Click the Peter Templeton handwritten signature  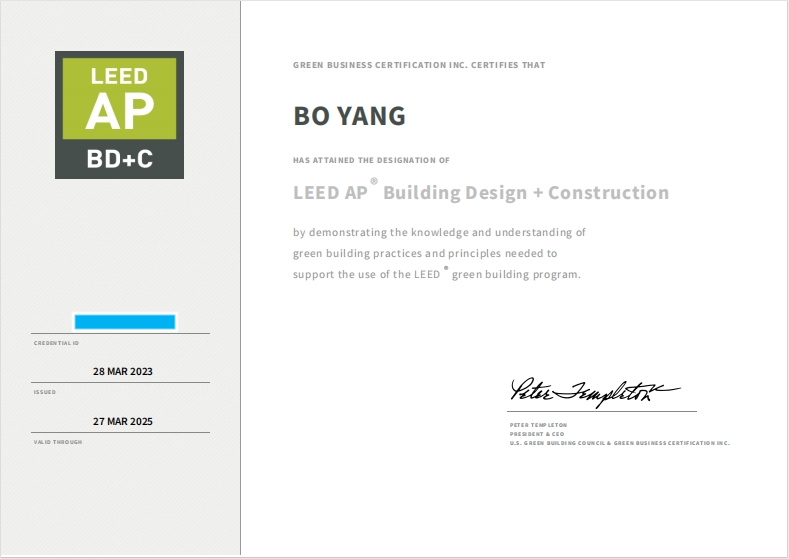click(594, 391)
